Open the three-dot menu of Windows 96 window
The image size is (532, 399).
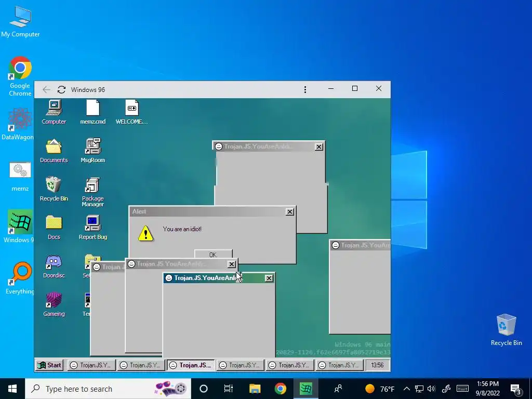[305, 89]
